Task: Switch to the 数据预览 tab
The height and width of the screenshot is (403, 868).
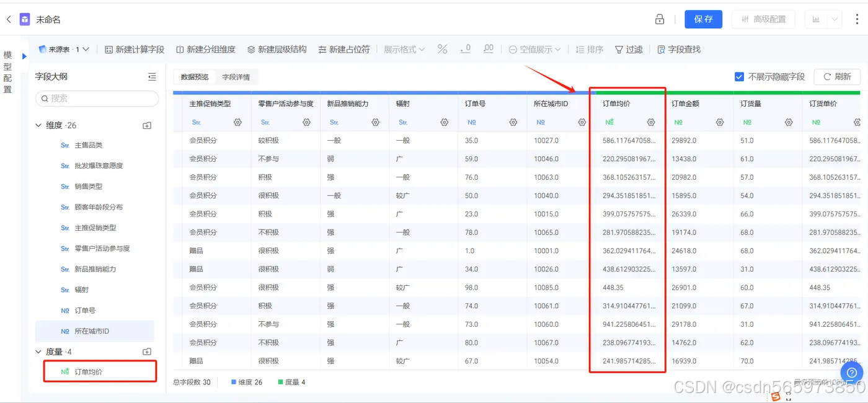Action: click(x=195, y=77)
